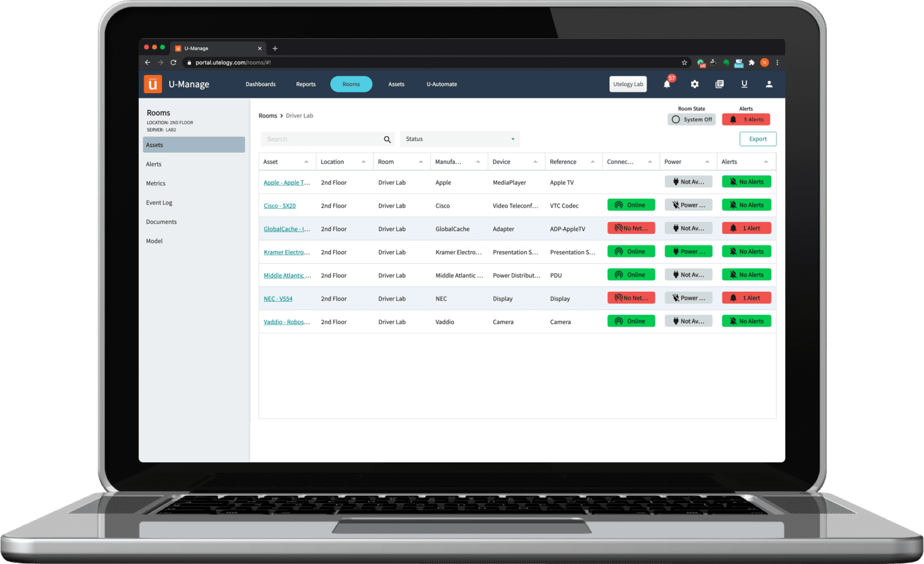Open the documents library icon in header
924x564 pixels.
[x=720, y=84]
